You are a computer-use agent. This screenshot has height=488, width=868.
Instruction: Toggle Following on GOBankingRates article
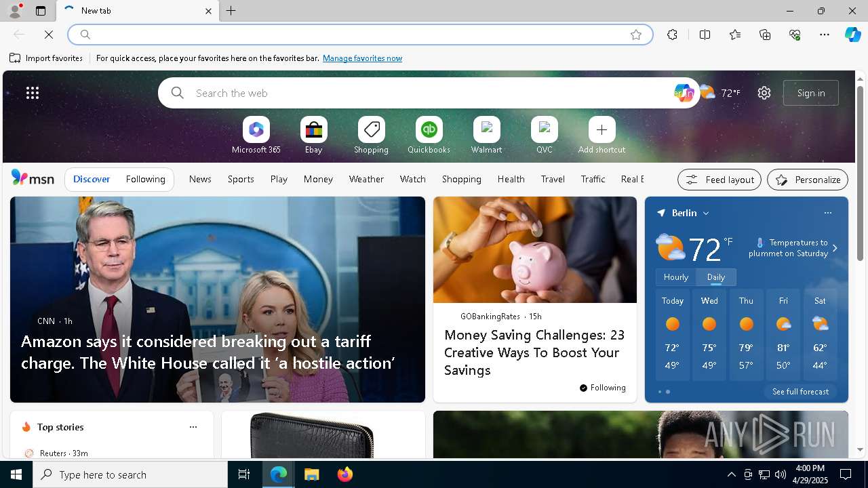click(x=602, y=388)
